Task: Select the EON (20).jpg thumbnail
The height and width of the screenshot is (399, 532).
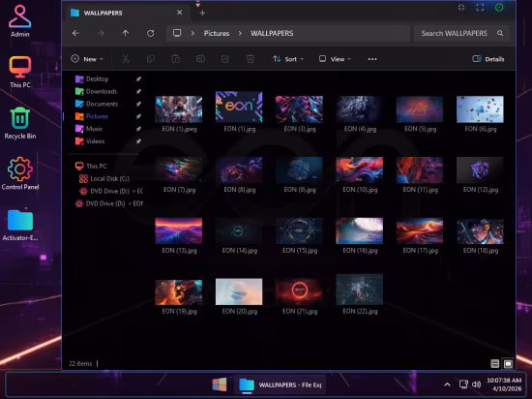Action: [239, 292]
